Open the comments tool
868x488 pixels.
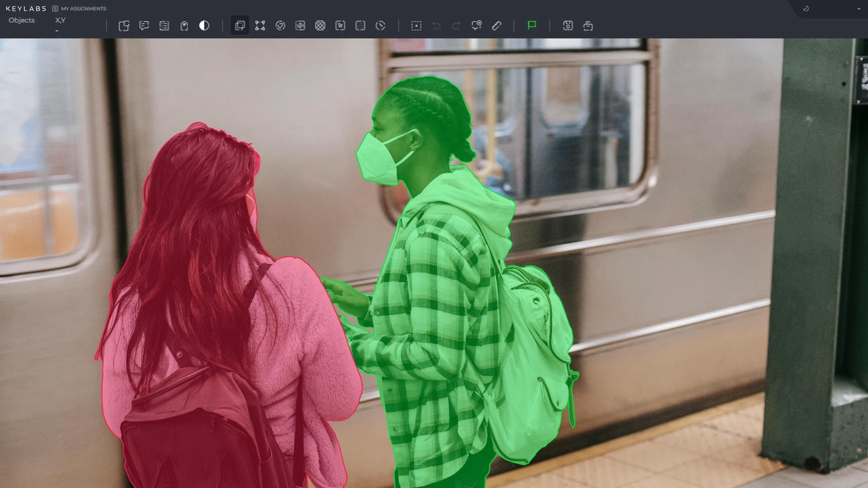tap(144, 26)
